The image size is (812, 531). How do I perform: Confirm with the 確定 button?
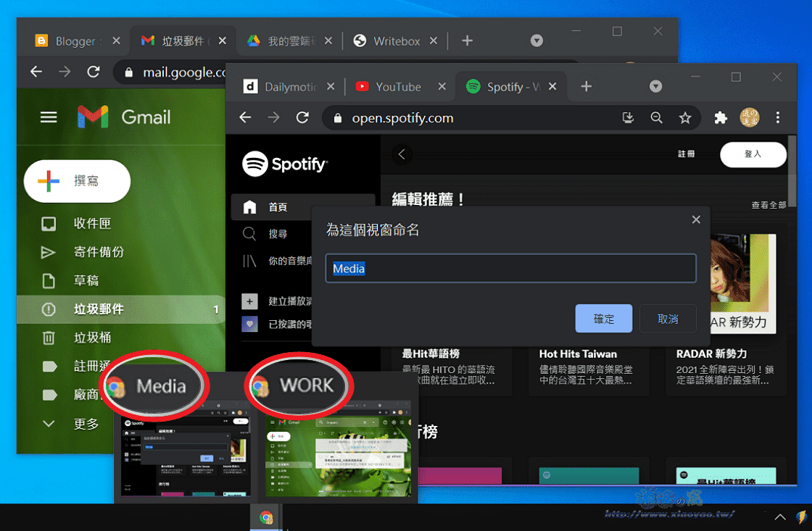click(604, 318)
